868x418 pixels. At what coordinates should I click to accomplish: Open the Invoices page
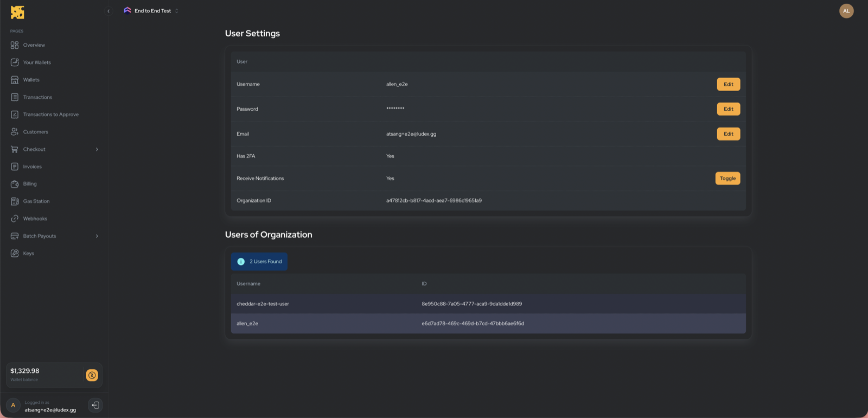pos(32,167)
